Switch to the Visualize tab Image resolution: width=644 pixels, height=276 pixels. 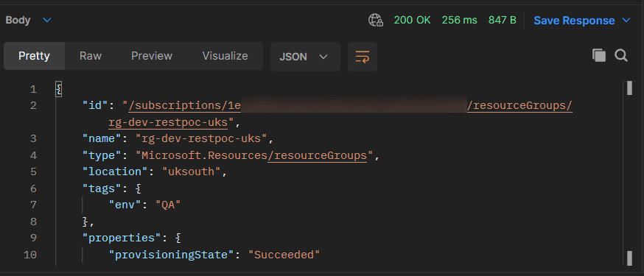[x=225, y=56]
